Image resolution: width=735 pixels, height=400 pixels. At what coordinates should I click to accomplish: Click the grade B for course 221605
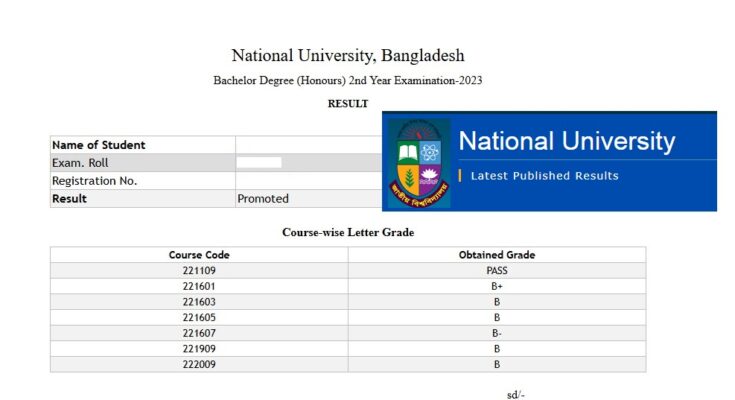[x=497, y=317]
